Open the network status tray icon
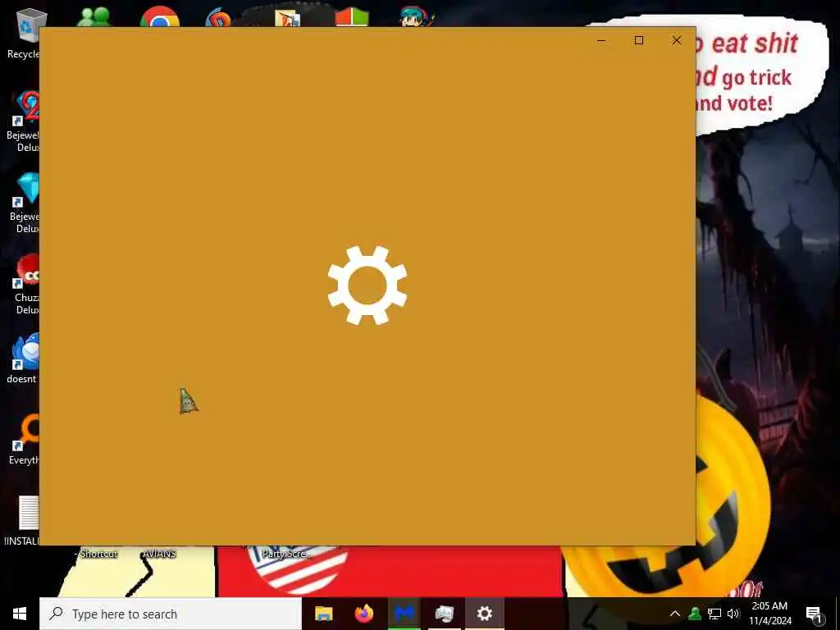This screenshot has height=630, width=840. pyautogui.click(x=714, y=614)
